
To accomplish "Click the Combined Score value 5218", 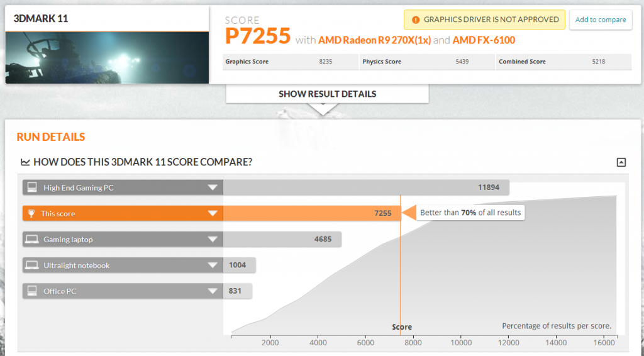I will point(599,62).
